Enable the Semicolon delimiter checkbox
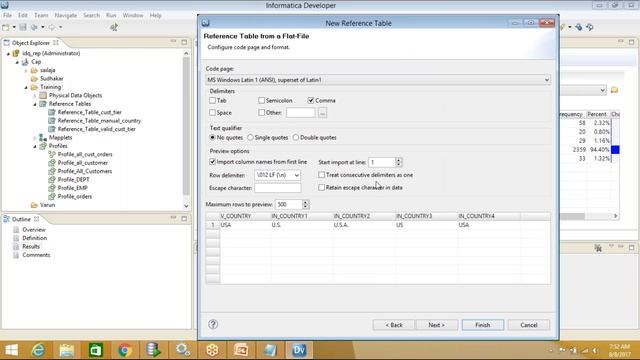 261,100
